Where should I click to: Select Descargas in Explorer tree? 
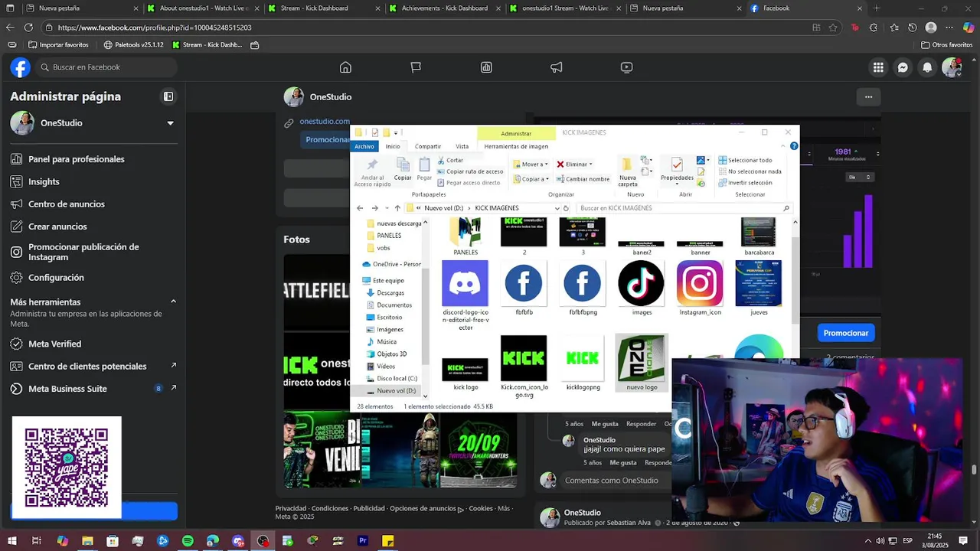pos(390,292)
